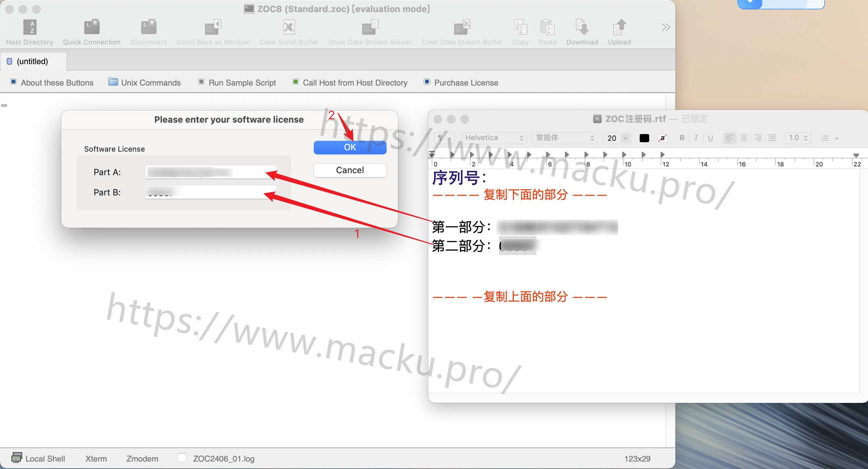The image size is (868, 469).
Task: Switch to the (untitled) session tab
Action: pyautogui.click(x=33, y=61)
